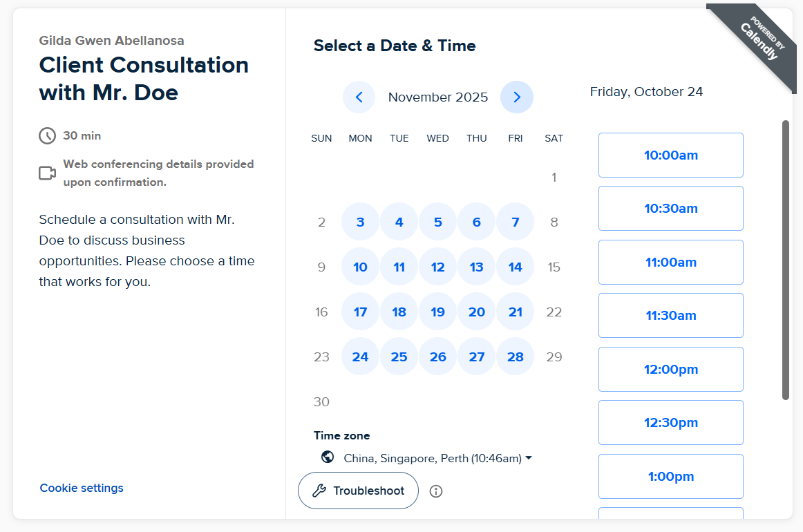Choose the 10:30am time slot
Image resolution: width=803 pixels, height=532 pixels.
(x=670, y=209)
